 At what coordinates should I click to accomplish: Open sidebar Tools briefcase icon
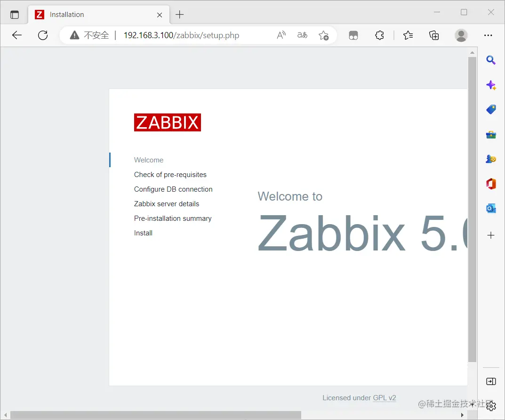(x=491, y=135)
